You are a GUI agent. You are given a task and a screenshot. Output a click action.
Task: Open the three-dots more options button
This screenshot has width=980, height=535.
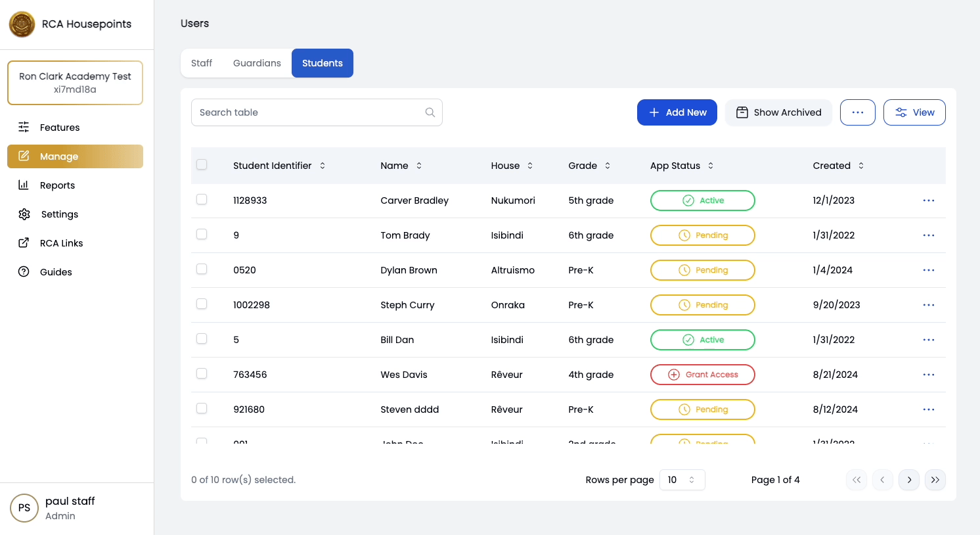[857, 112]
